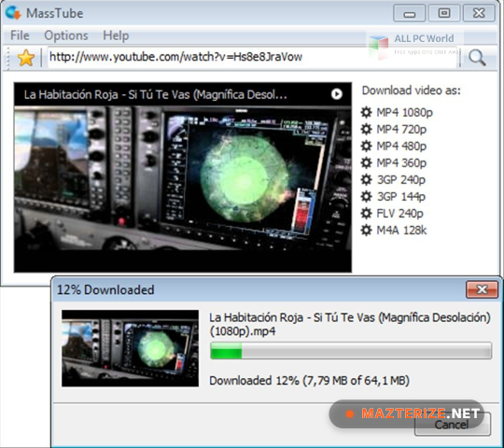This screenshot has width=504, height=448.
Task: Click the gear icon beside FLV 240p
Action: 366,214
